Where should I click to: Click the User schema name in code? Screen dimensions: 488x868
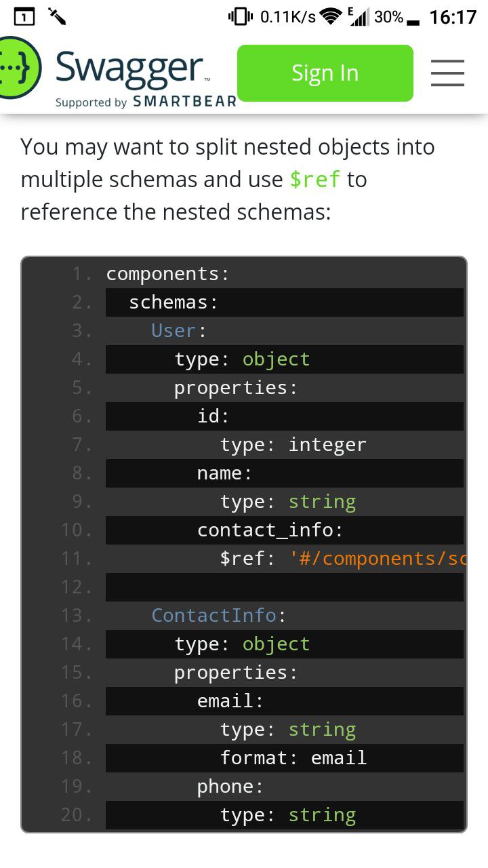[174, 331]
